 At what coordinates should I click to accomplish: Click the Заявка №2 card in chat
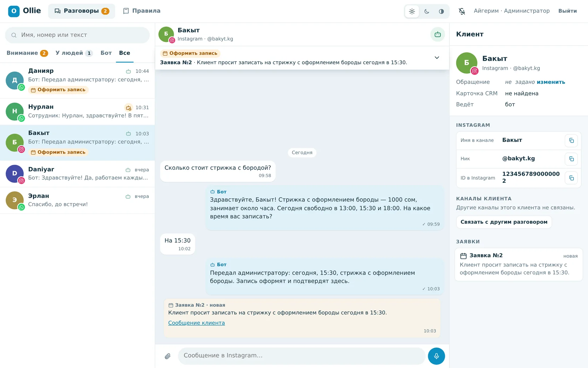click(302, 318)
